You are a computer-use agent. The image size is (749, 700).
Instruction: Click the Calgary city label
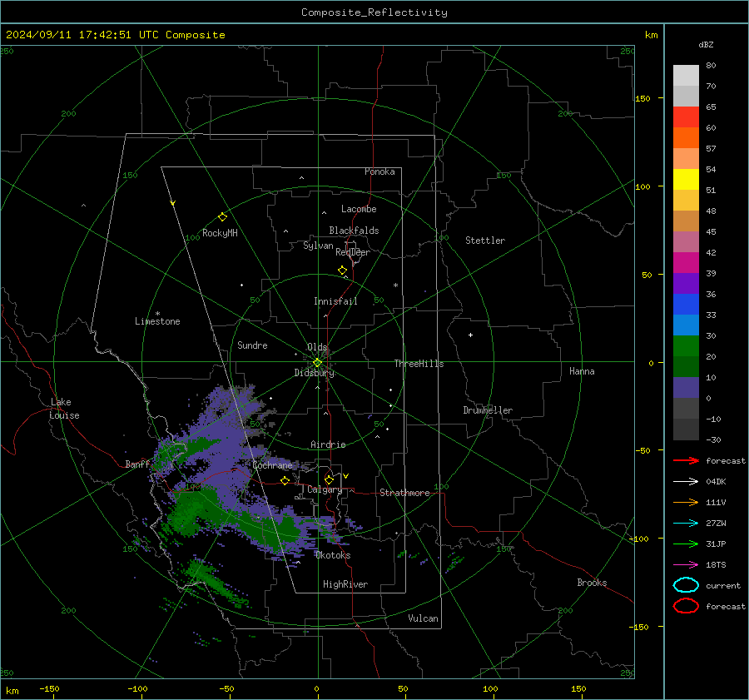[325, 489]
